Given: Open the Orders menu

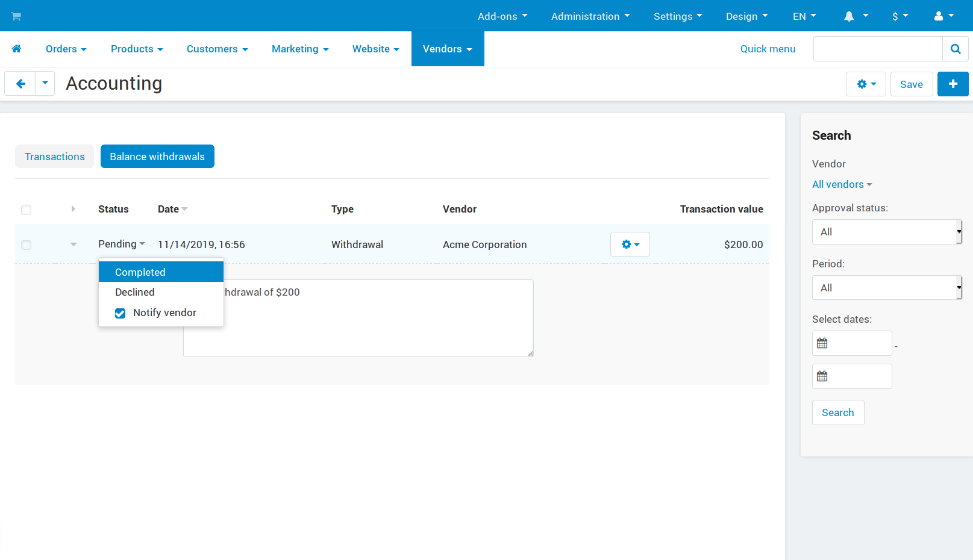Looking at the screenshot, I should (66, 49).
